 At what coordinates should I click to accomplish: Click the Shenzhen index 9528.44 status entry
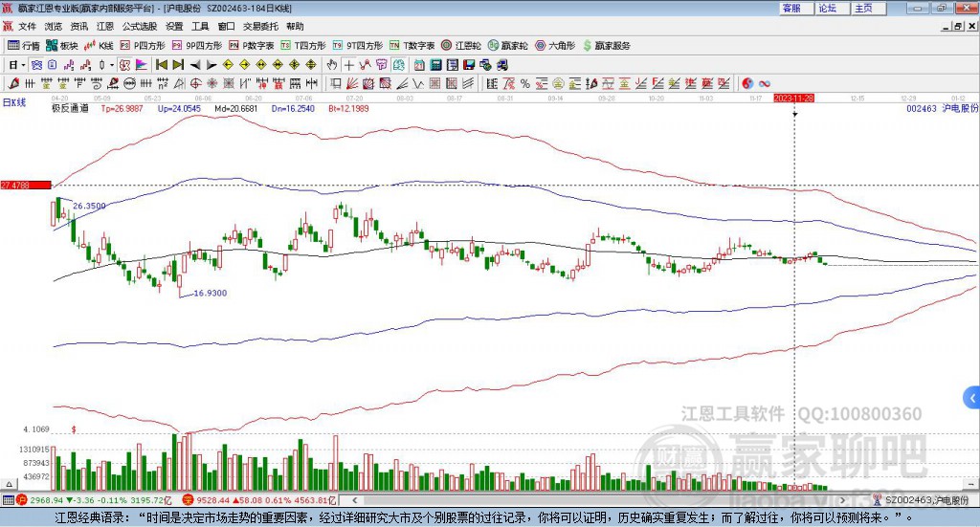tap(260, 500)
